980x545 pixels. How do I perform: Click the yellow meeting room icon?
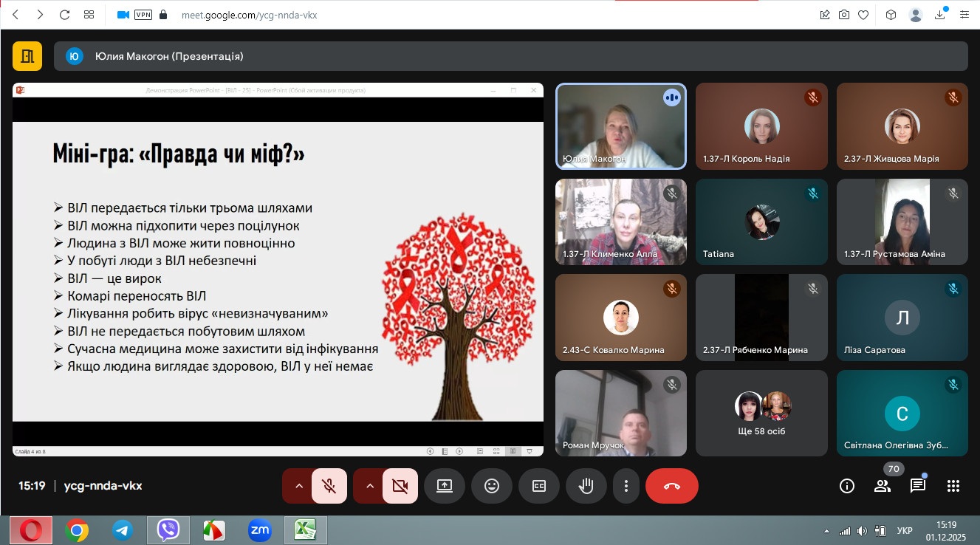[27, 56]
